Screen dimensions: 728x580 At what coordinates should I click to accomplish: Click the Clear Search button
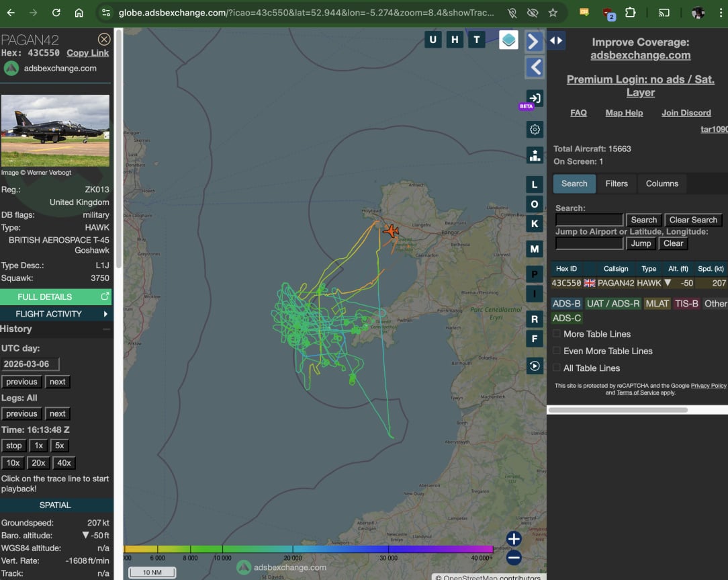[692, 220]
